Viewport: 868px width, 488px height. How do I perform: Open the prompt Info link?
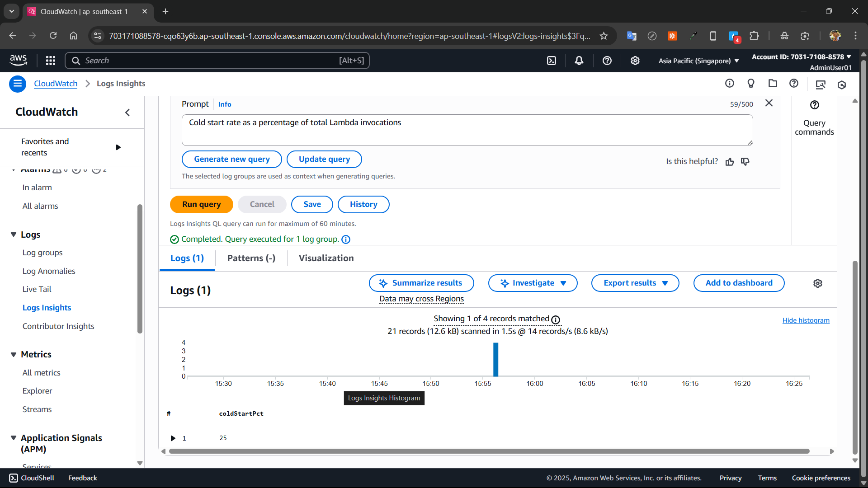click(x=225, y=104)
